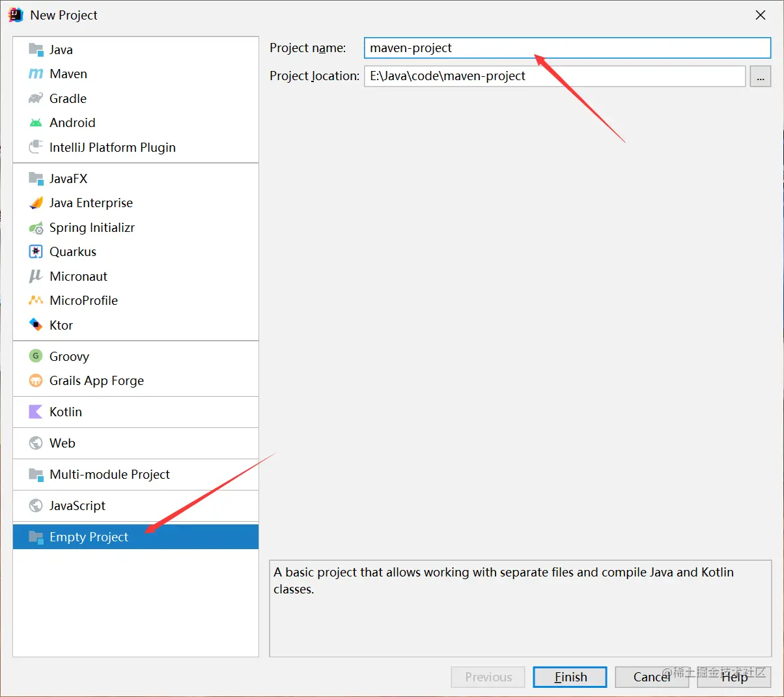
Task: Choose Java Enterprise from the list
Action: pos(91,203)
